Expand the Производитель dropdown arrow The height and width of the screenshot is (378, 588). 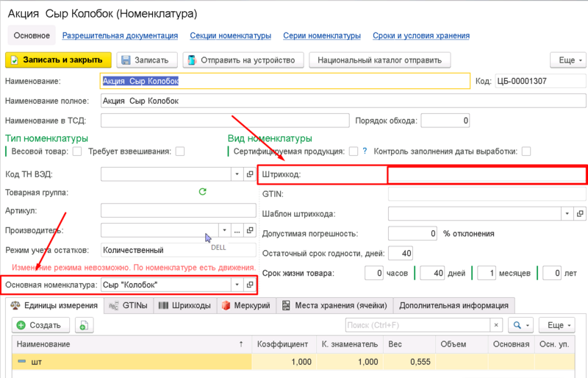224,230
